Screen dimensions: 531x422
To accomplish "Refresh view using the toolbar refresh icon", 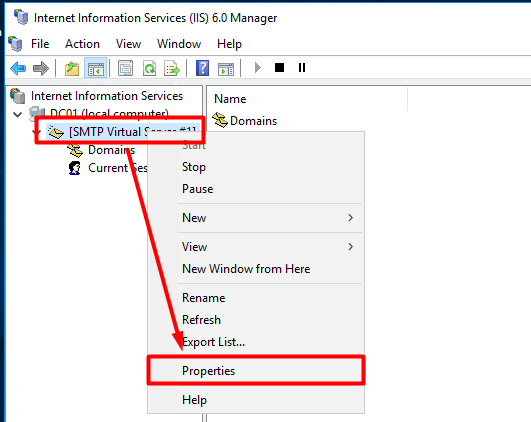I will [x=149, y=68].
